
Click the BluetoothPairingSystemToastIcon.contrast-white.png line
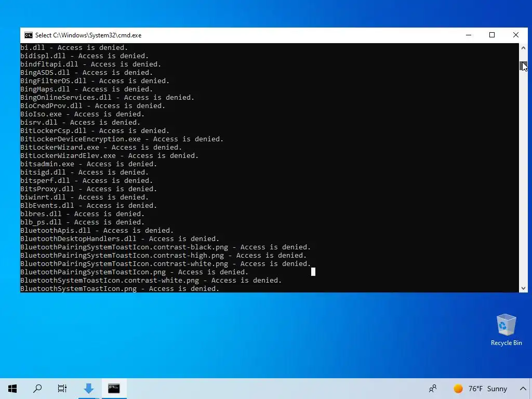tap(166, 263)
